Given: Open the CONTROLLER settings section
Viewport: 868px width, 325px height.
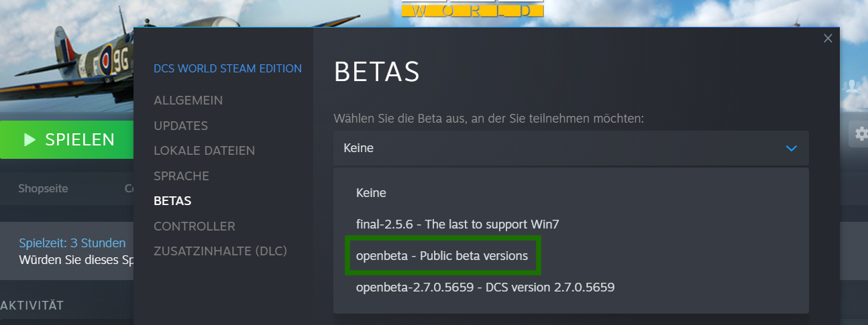Looking at the screenshot, I should [194, 226].
